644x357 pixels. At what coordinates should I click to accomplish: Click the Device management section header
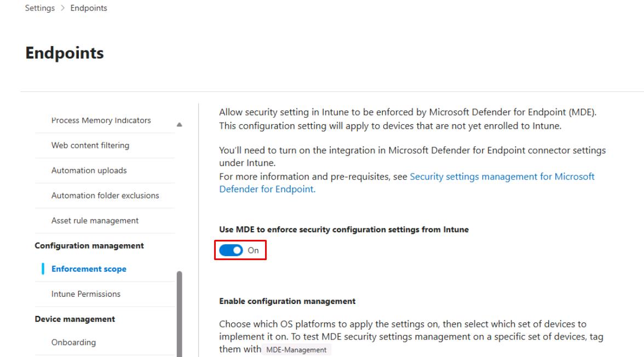point(75,319)
